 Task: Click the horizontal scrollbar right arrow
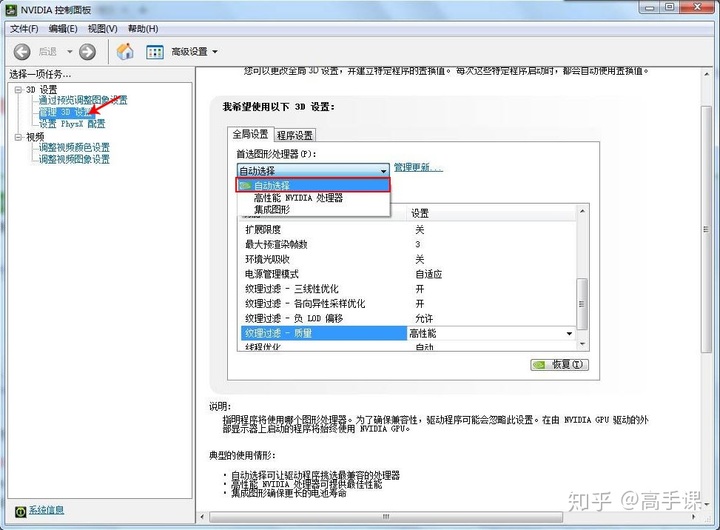click(x=693, y=517)
